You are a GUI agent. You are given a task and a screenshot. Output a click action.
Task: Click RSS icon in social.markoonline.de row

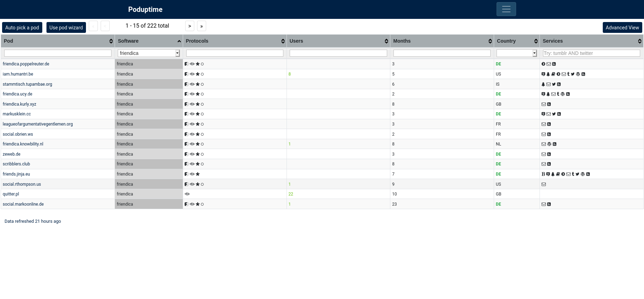tap(549, 204)
